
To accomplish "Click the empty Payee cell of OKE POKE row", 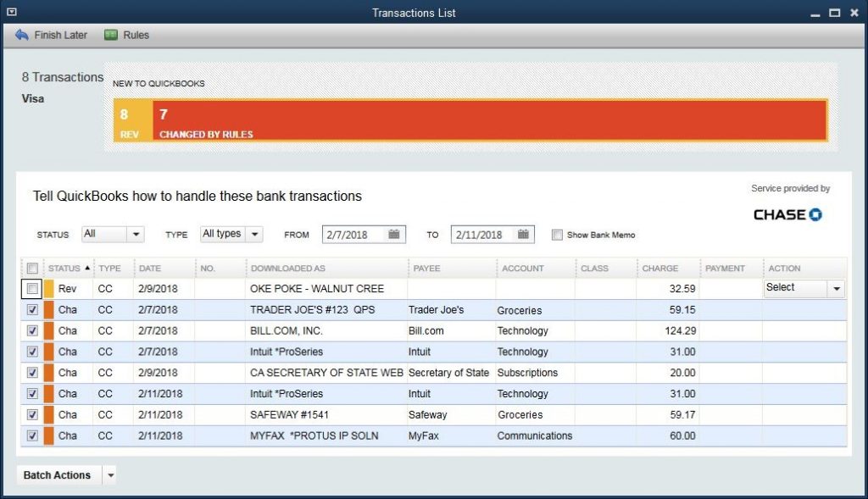I will (452, 289).
